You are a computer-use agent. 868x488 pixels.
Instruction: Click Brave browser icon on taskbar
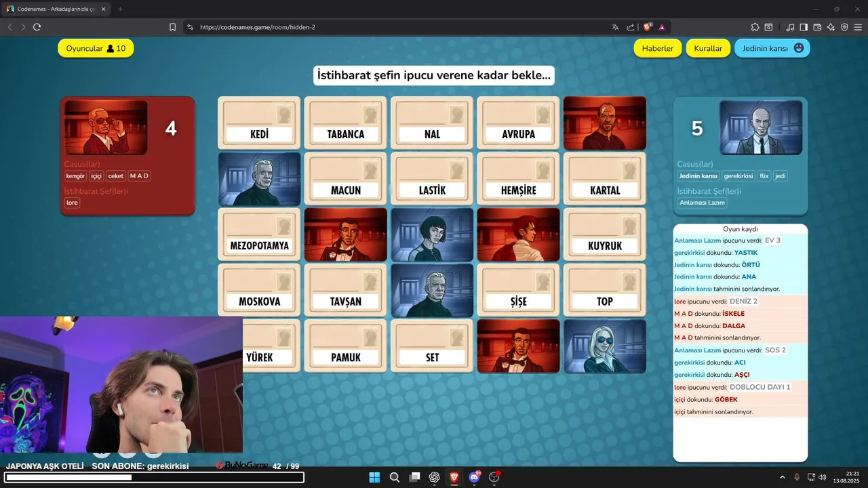454,477
